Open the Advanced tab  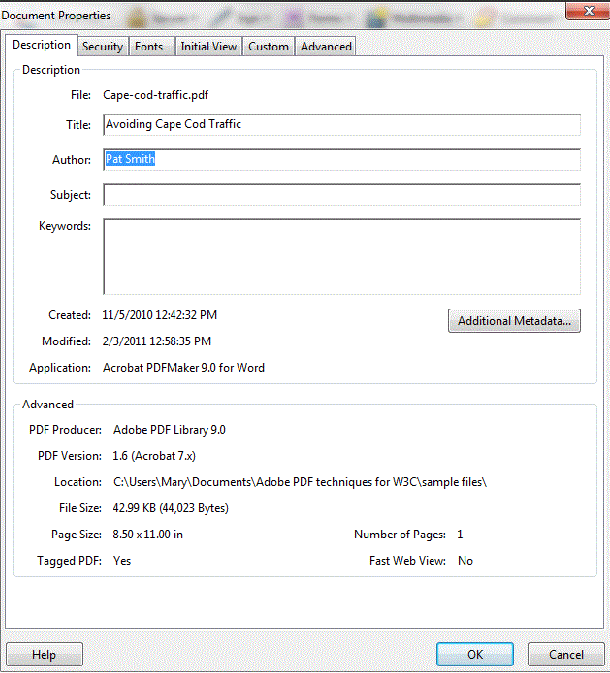click(326, 47)
